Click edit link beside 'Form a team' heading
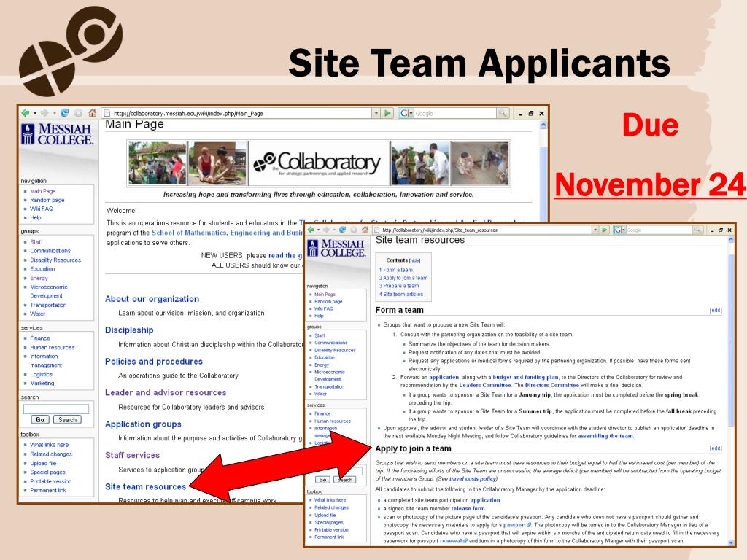Image resolution: width=747 pixels, height=560 pixels. (716, 311)
